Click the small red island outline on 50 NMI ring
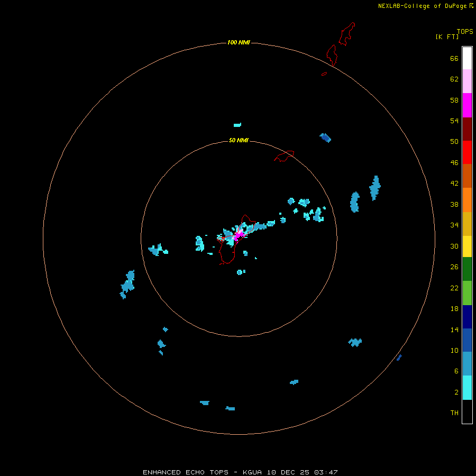This screenshot has width=476, height=476. pyautogui.click(x=284, y=156)
